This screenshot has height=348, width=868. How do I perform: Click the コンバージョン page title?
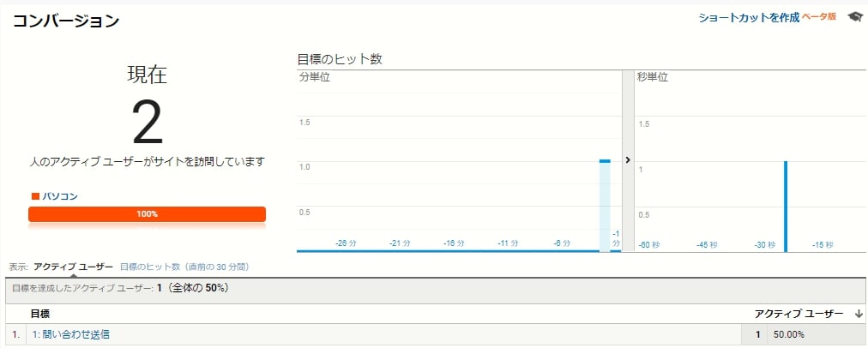point(66,21)
